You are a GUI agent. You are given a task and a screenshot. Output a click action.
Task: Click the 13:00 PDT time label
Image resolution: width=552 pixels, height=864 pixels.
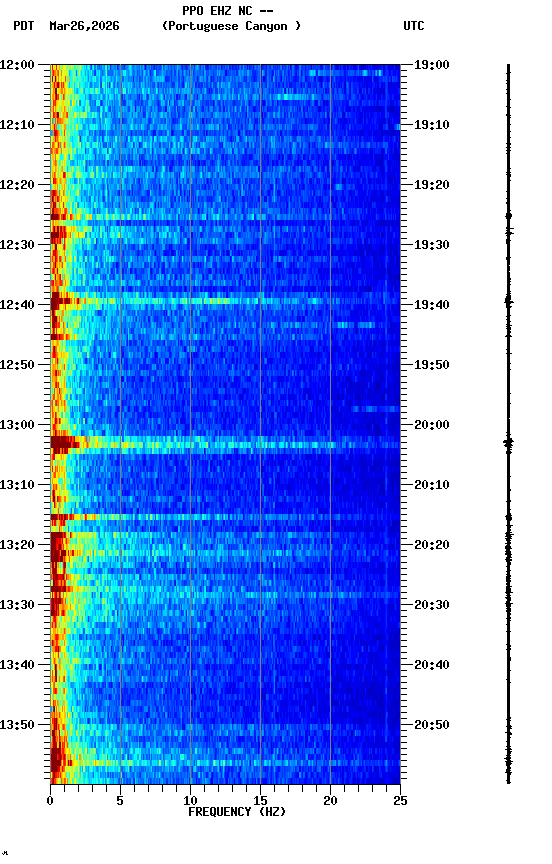(x=17, y=425)
